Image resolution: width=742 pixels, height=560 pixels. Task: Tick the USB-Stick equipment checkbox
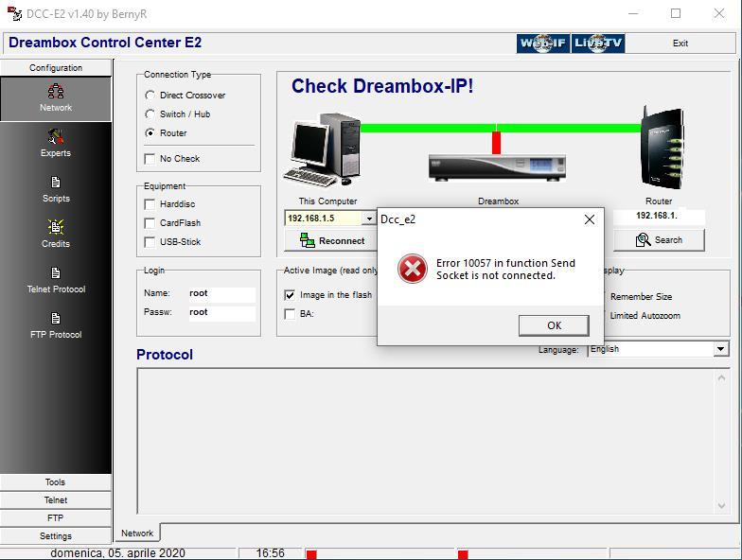click(x=150, y=242)
